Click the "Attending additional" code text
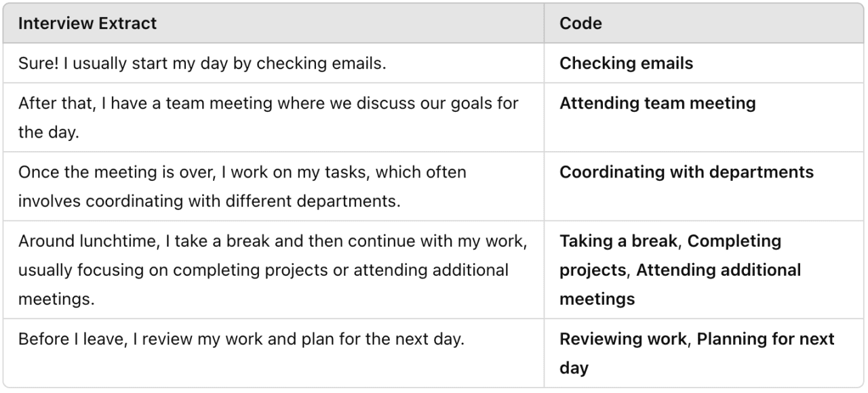868x393 pixels. click(x=718, y=270)
